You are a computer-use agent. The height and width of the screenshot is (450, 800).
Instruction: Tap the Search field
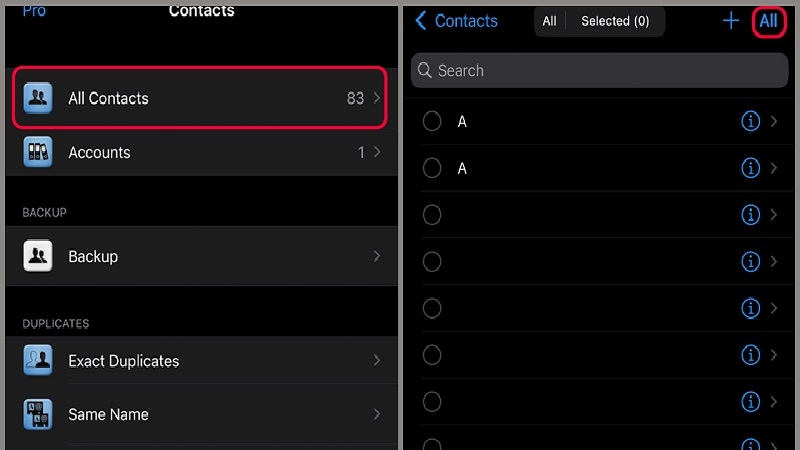(600, 71)
